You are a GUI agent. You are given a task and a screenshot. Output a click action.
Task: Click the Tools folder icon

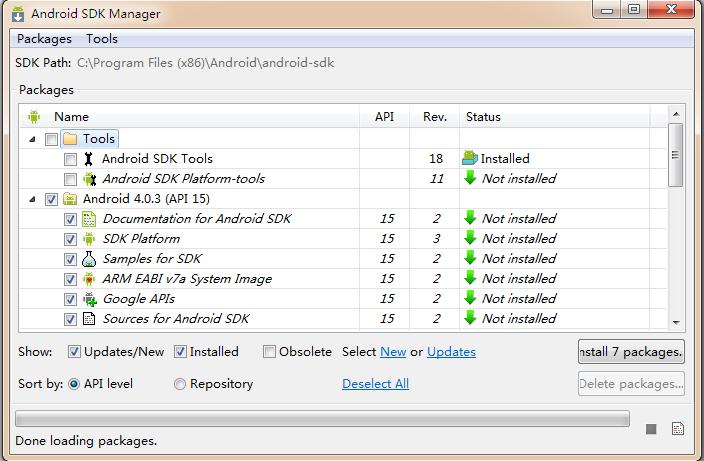pyautogui.click(x=70, y=139)
